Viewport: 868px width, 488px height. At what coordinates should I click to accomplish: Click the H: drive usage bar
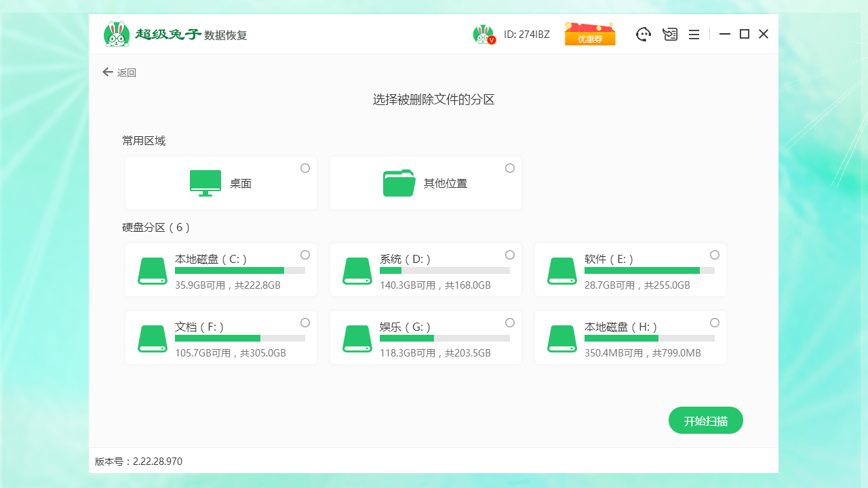(x=650, y=338)
